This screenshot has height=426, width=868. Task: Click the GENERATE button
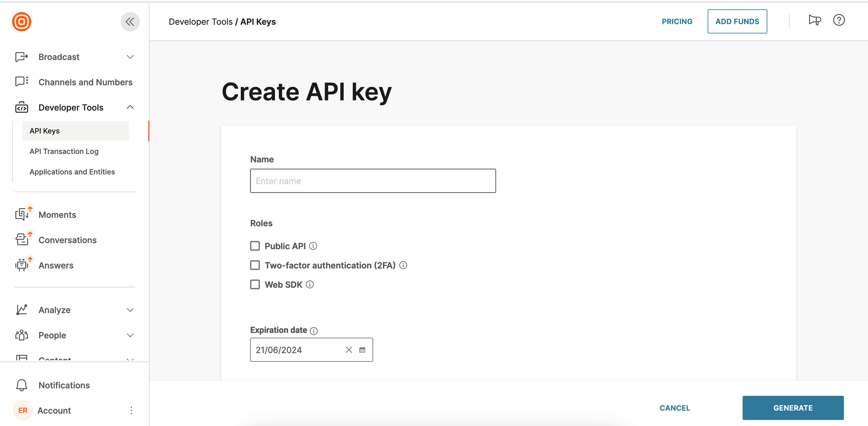[793, 408]
